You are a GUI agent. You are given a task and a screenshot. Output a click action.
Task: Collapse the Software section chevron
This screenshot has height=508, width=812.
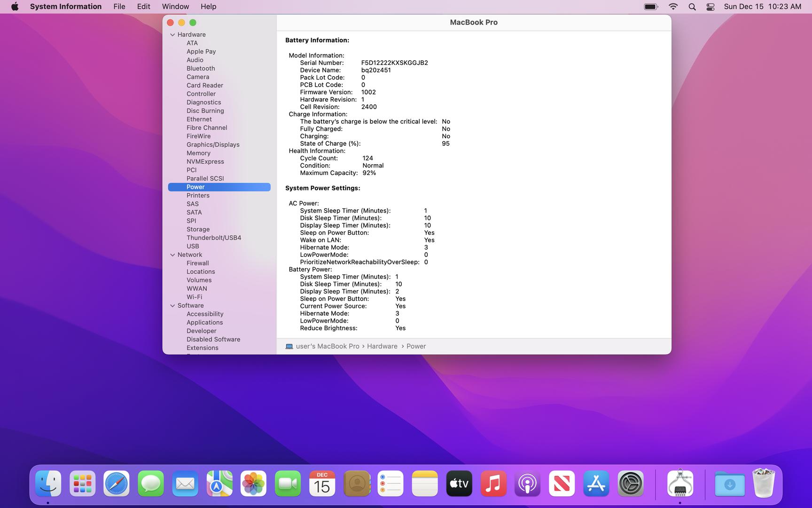[x=172, y=306]
